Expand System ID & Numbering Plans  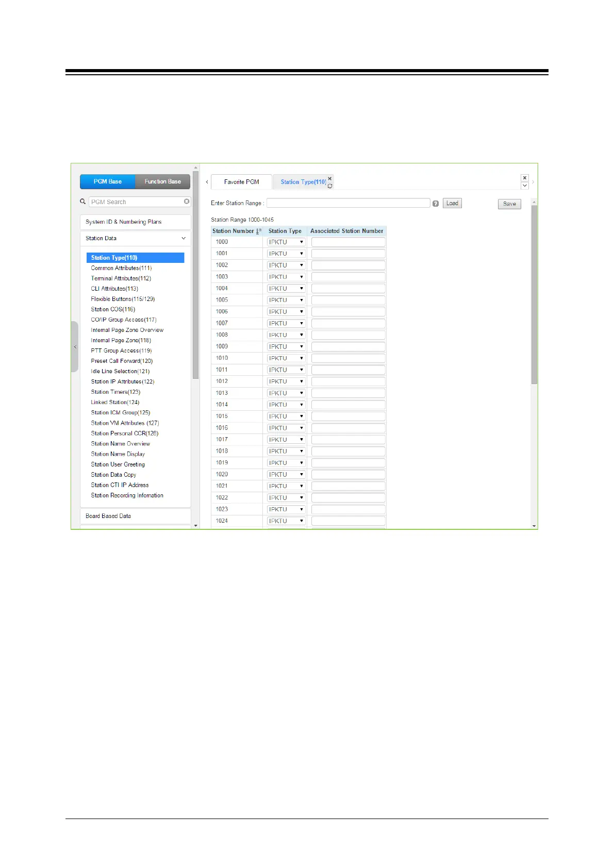point(135,222)
